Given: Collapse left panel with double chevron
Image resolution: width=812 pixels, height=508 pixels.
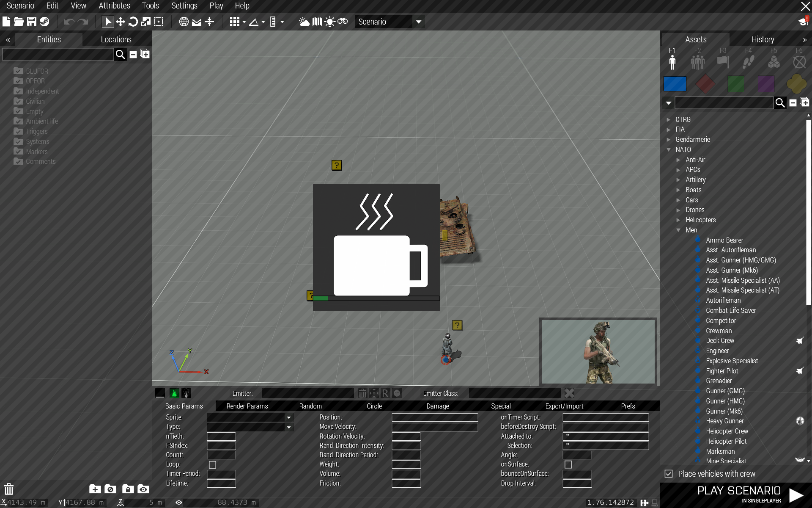Looking at the screenshot, I should coord(8,40).
